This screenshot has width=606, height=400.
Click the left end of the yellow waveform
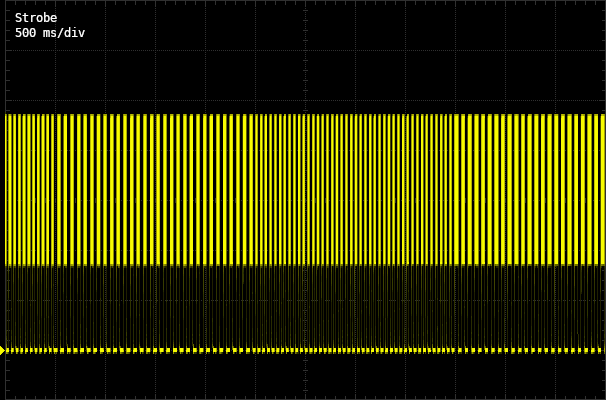pyautogui.click(x=8, y=190)
